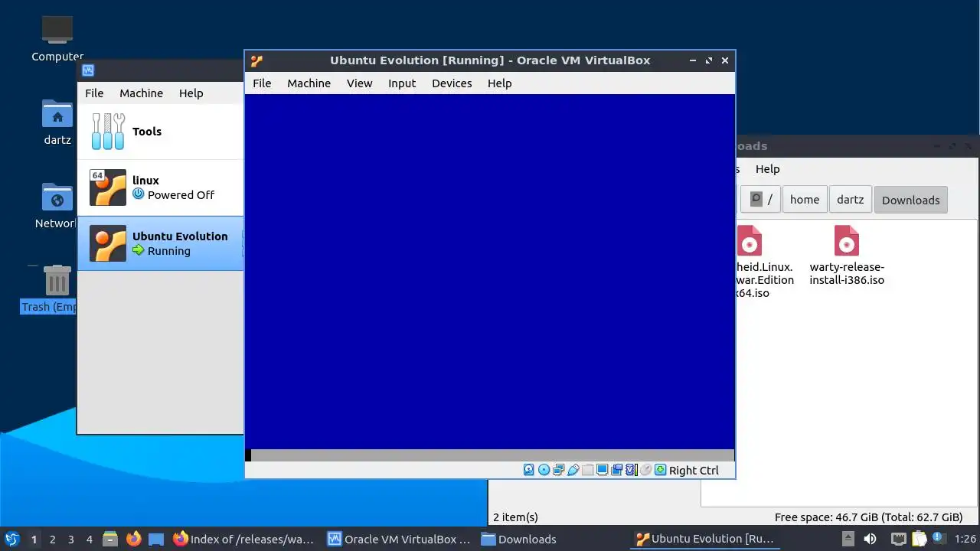This screenshot has height=551, width=980.
Task: Open the Machine menu in Ubuntu Evolution window
Action: click(309, 83)
